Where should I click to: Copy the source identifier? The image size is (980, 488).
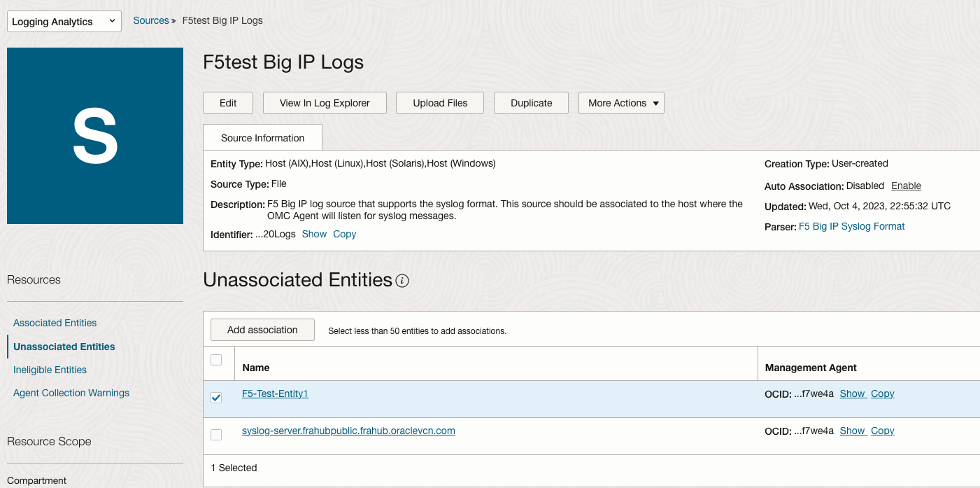click(x=344, y=234)
